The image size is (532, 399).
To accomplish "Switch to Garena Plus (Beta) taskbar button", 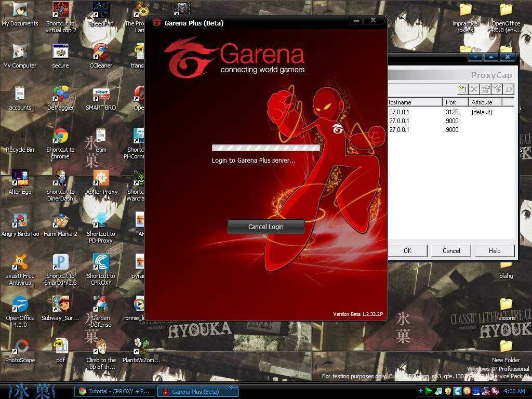I will (x=198, y=391).
